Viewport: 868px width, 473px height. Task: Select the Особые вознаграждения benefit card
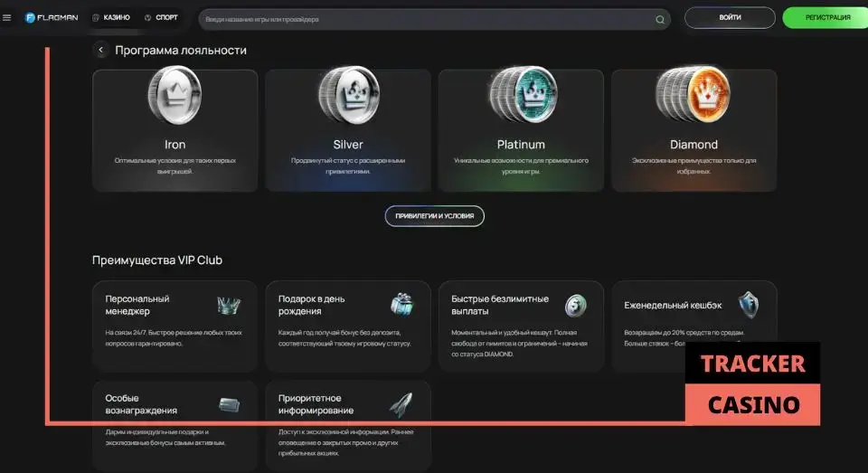pos(175,421)
